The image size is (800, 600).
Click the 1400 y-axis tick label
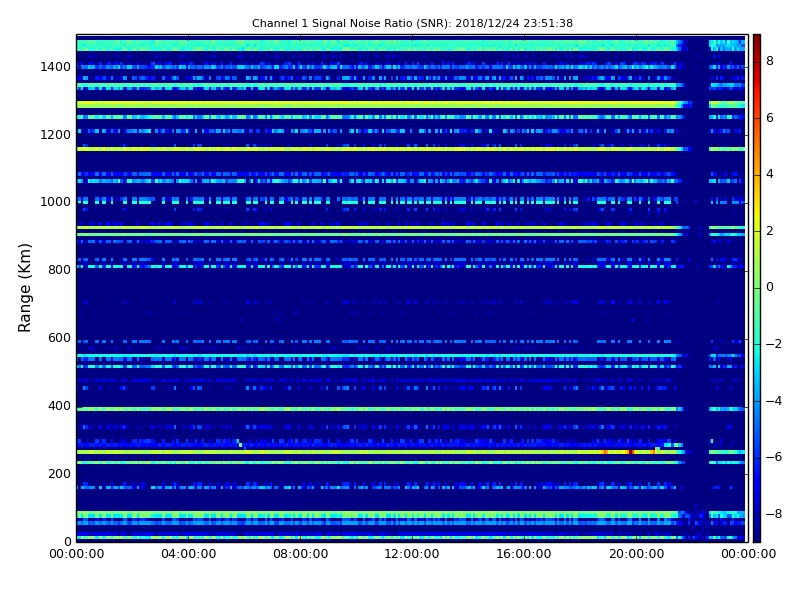(x=56, y=67)
